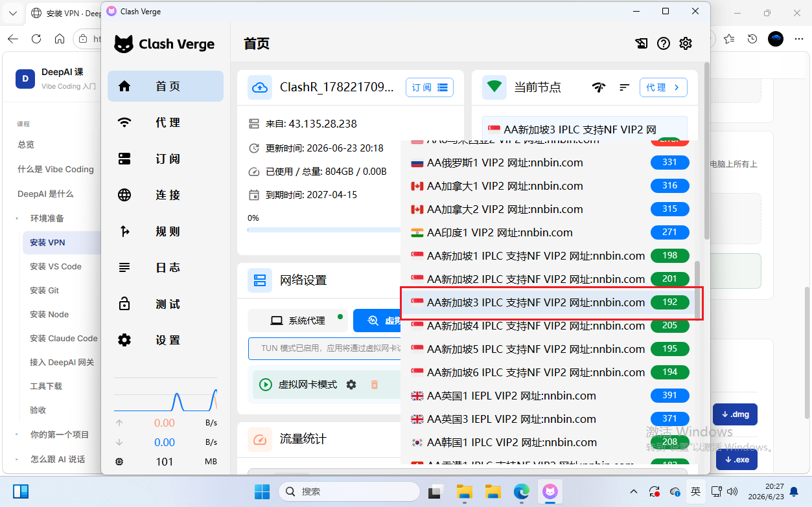
Task: Click the browser back arrow
Action: pos(13,39)
